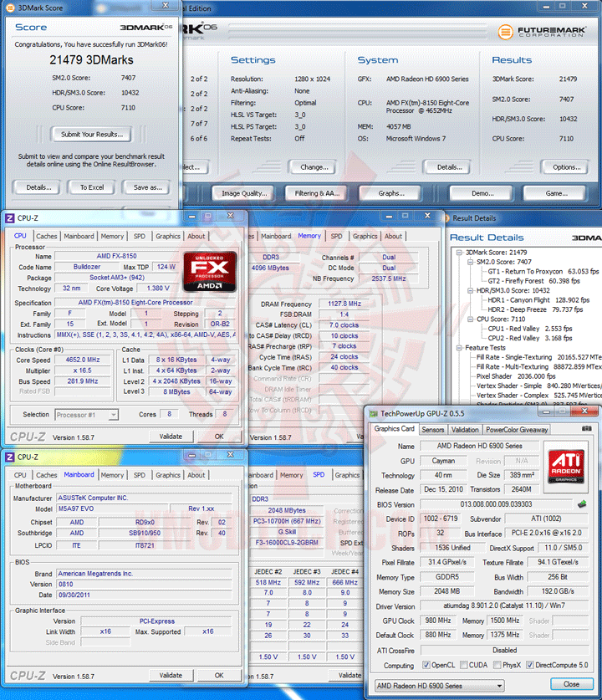
Task: Click the Core Speed value 4652.0 MHz
Action: coord(83,360)
